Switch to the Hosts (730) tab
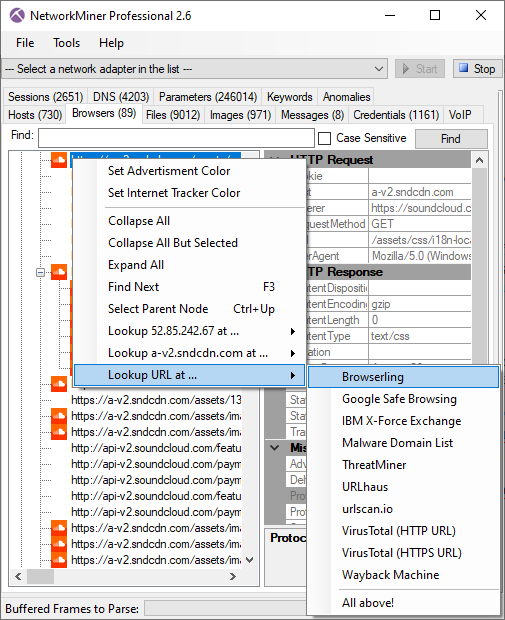The height and width of the screenshot is (620, 505). (35, 115)
